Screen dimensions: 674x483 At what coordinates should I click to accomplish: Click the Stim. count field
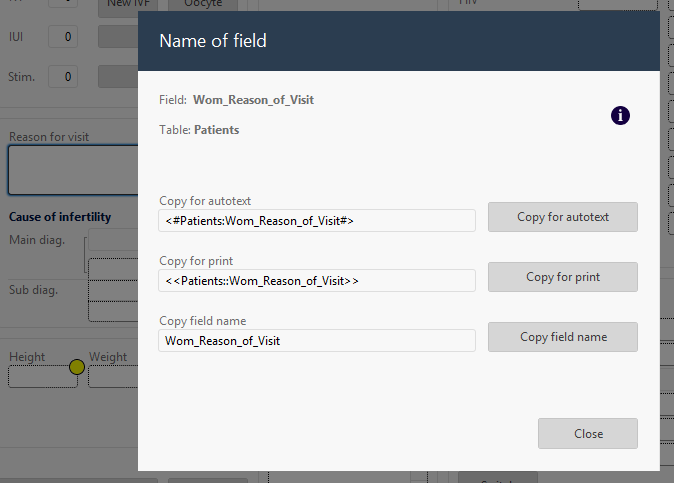[x=63, y=77]
